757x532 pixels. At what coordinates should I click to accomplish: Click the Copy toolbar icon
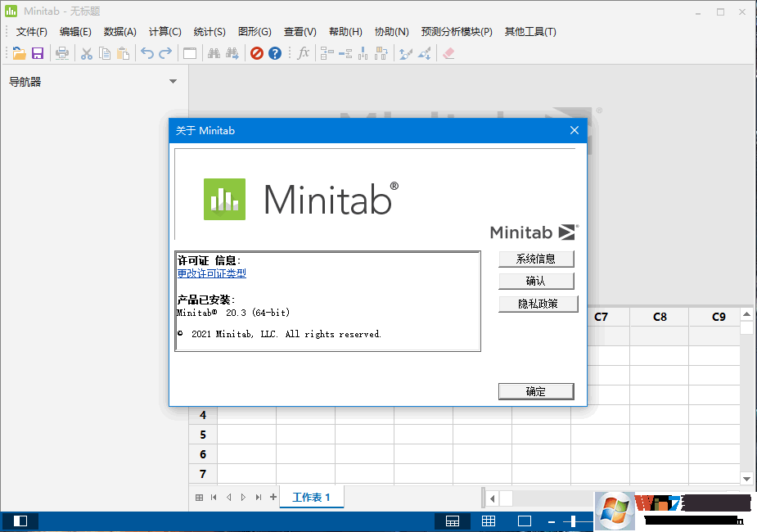(x=105, y=53)
